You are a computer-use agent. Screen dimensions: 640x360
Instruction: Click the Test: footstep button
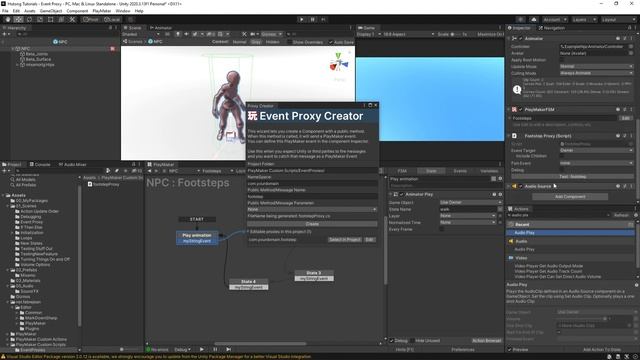(573, 177)
